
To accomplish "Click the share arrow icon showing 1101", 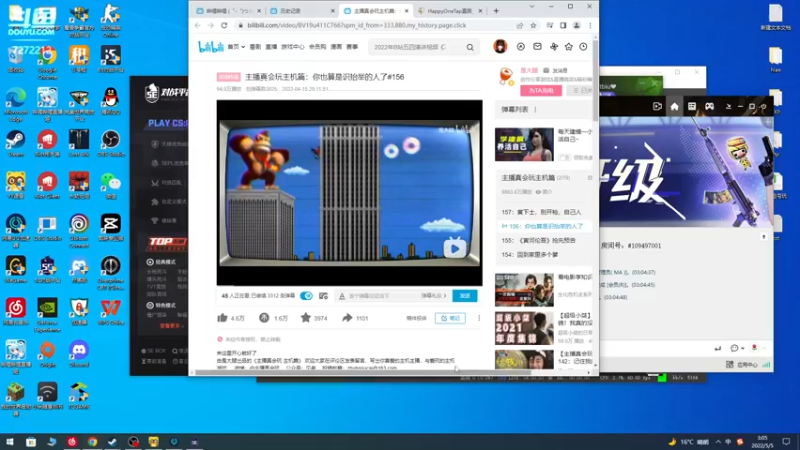I will tap(347, 318).
